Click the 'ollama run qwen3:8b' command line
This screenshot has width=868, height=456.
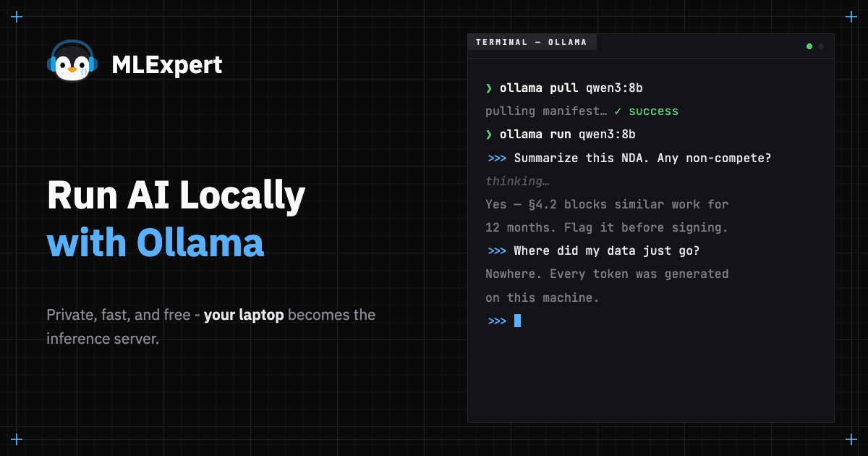561,135
